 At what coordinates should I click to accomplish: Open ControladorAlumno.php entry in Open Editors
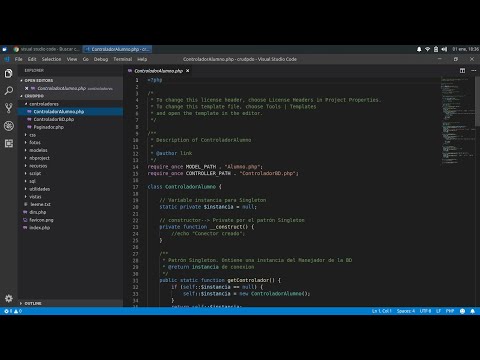point(71,88)
